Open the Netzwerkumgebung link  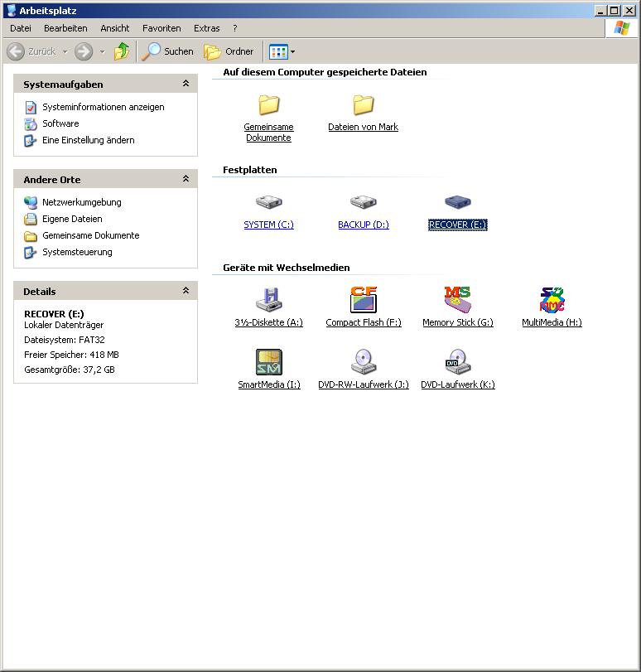82,202
